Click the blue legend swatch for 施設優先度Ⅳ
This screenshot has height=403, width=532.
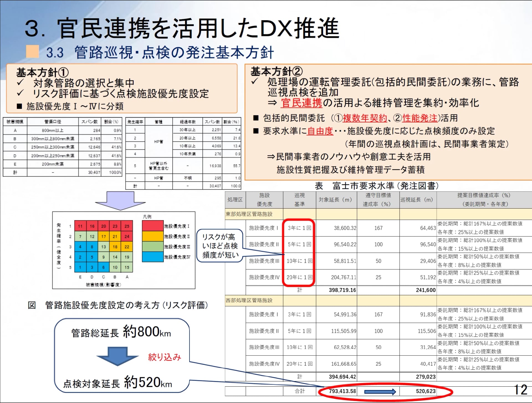tap(152, 257)
